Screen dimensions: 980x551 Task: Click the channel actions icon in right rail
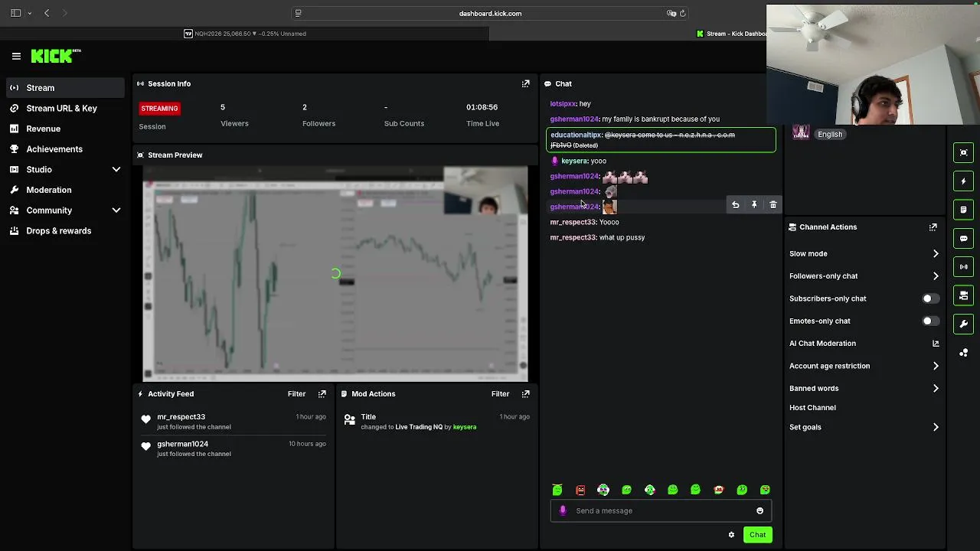click(x=964, y=295)
